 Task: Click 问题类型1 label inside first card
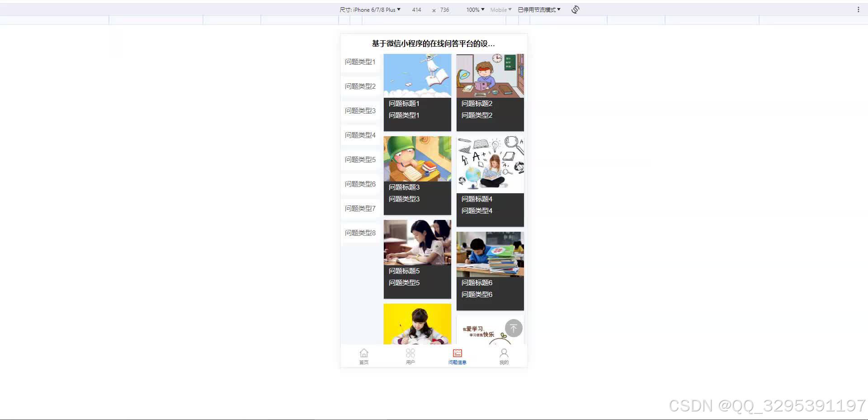[404, 115]
